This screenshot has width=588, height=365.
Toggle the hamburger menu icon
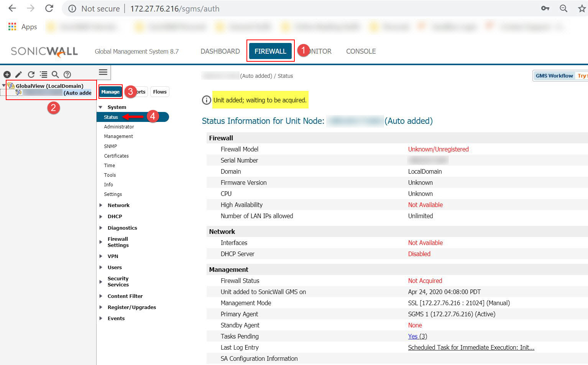[103, 72]
